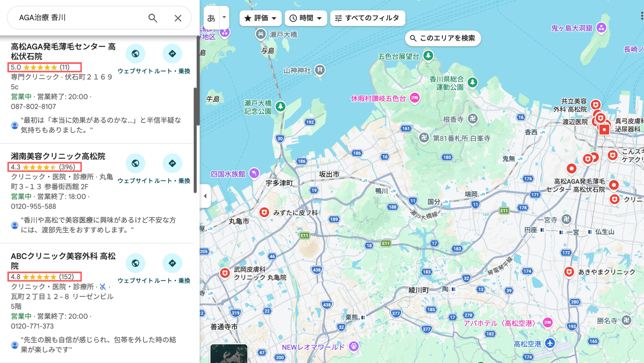Select the 武岡皮膚科クリニック 丸亀院 pin
Viewport: 644px width, 363px height.
pos(225,273)
